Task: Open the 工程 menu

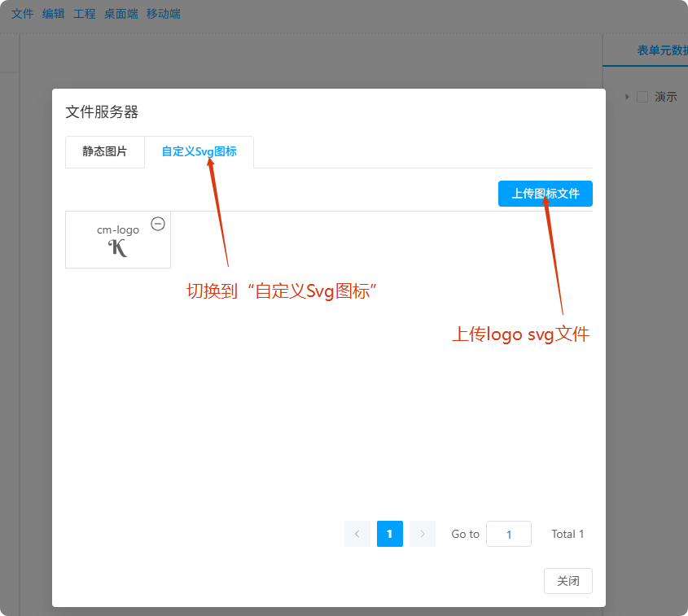Action: [x=84, y=14]
